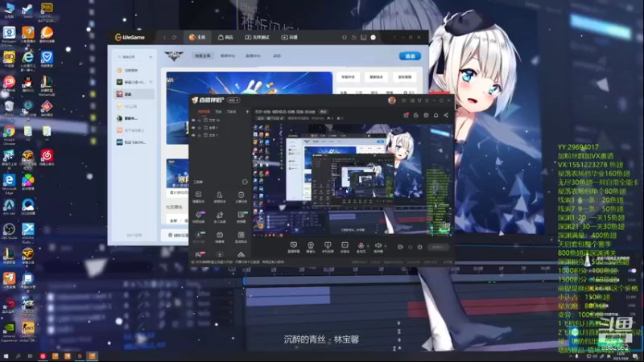Toggle visibility of 文本 16 source
Screen dimensions: 644x362
click(193, 120)
